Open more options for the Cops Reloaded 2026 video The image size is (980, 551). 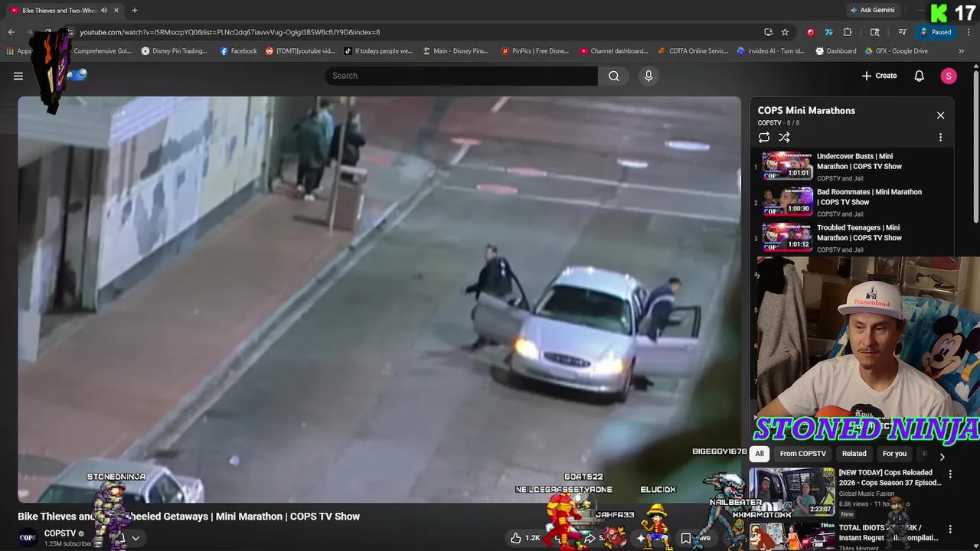tap(950, 474)
